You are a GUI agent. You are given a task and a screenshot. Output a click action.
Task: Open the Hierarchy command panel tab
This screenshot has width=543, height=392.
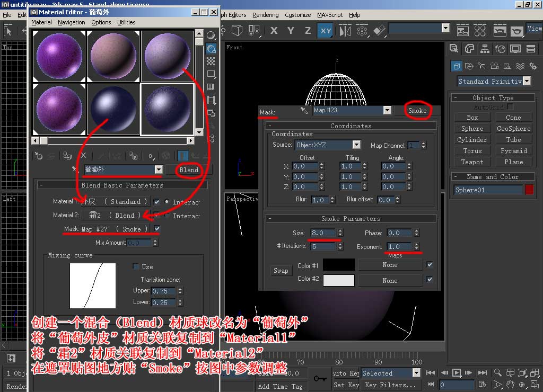click(485, 49)
